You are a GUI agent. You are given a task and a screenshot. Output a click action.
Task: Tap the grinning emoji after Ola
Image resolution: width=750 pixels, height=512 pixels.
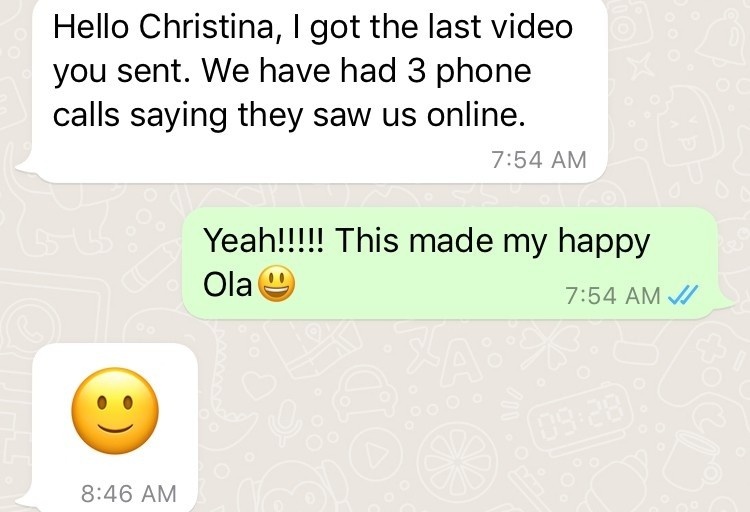click(x=276, y=283)
